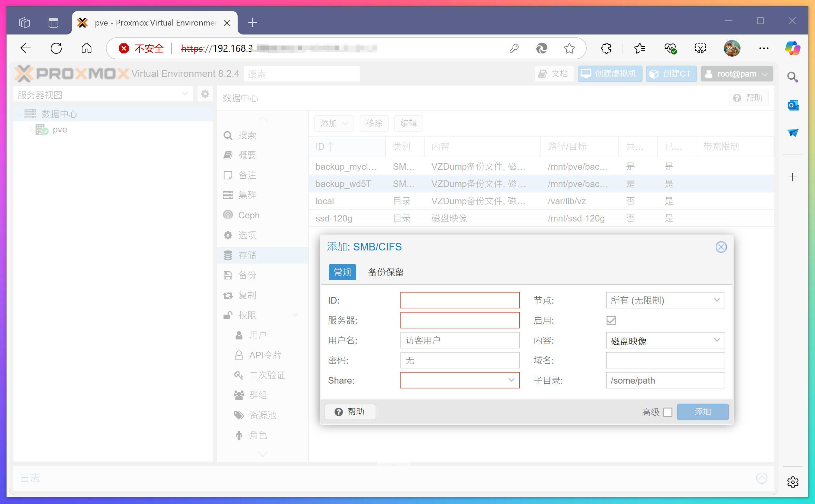Open the 二次验证 two-factor page
The height and width of the screenshot is (504, 815).
(267, 375)
